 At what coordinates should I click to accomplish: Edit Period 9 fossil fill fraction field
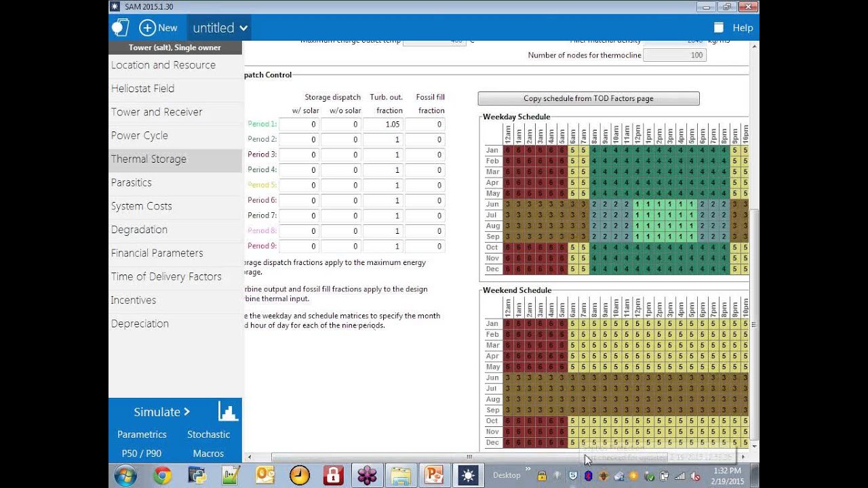point(425,246)
